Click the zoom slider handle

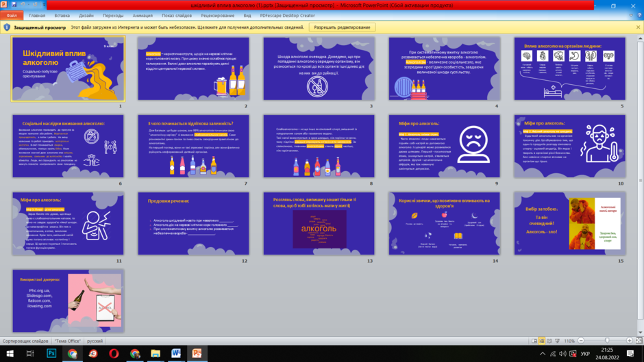(x=608, y=341)
